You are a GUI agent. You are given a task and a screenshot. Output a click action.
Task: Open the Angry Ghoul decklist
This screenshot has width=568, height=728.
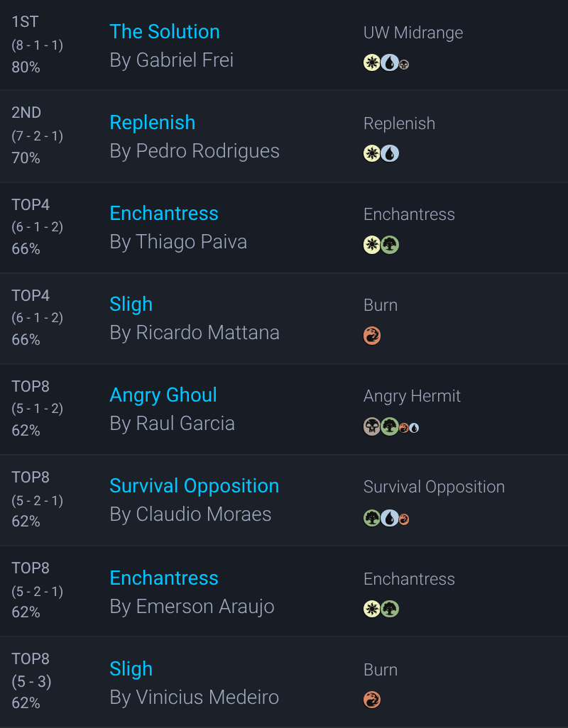point(163,395)
